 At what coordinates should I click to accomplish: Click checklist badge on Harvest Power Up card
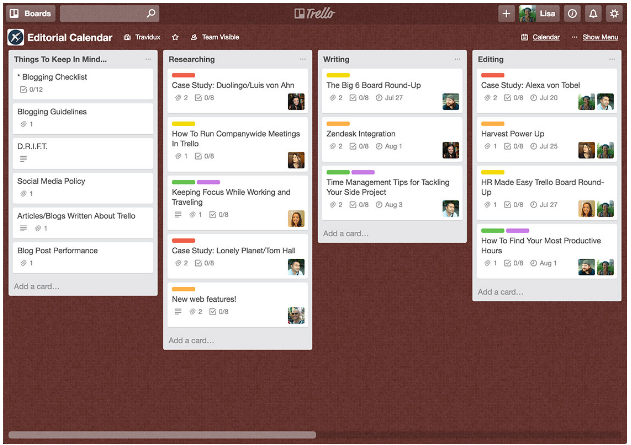(x=513, y=146)
